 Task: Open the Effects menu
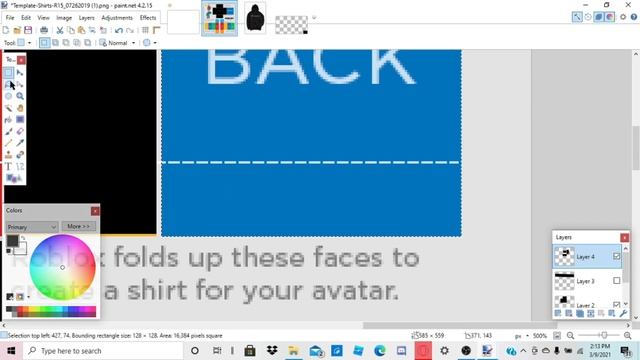(148, 18)
